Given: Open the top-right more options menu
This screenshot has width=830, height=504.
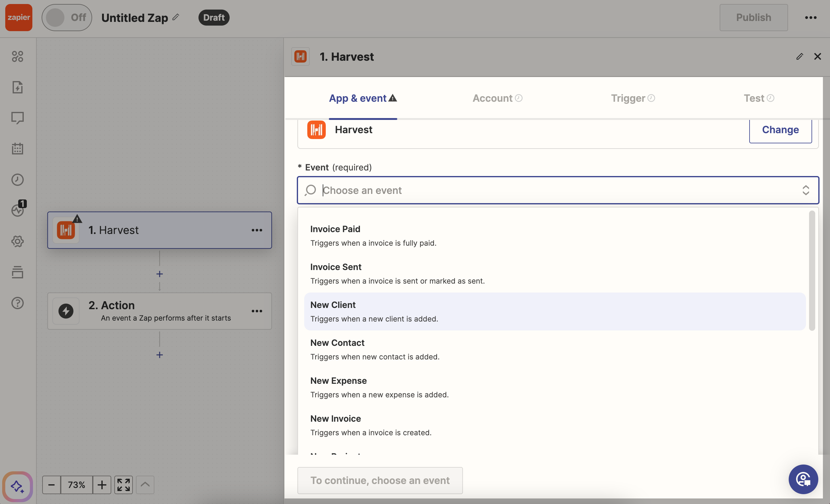Looking at the screenshot, I should coord(811,18).
